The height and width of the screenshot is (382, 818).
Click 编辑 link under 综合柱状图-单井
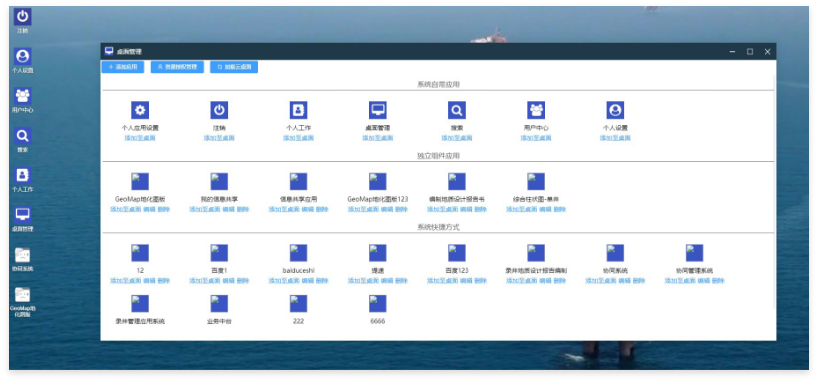coord(545,209)
